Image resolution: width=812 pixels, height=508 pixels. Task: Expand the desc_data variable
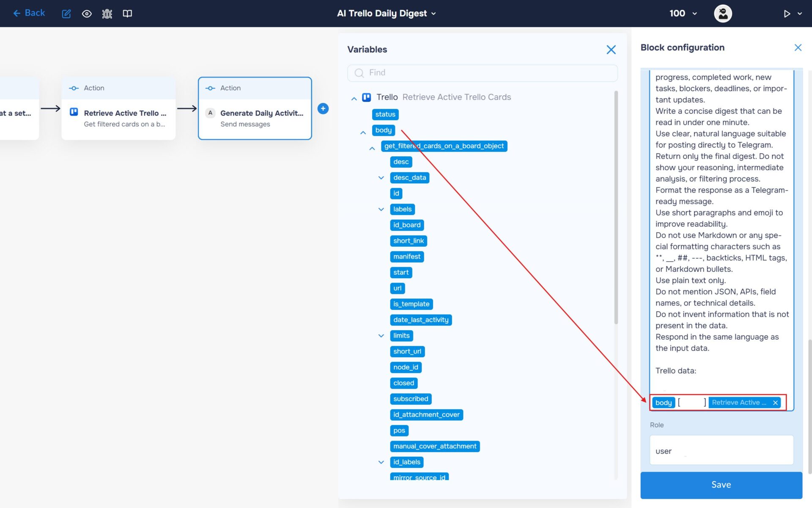point(381,178)
